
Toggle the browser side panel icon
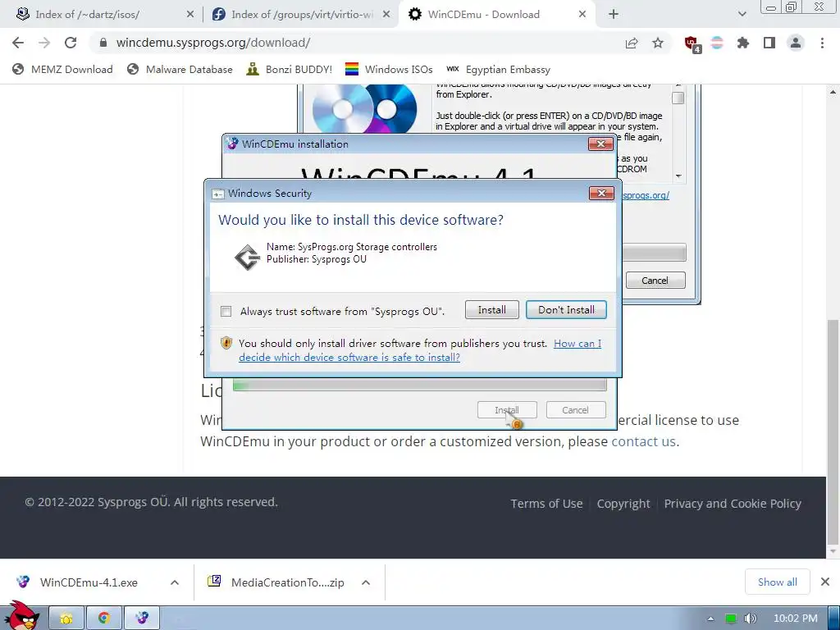pyautogui.click(x=769, y=43)
